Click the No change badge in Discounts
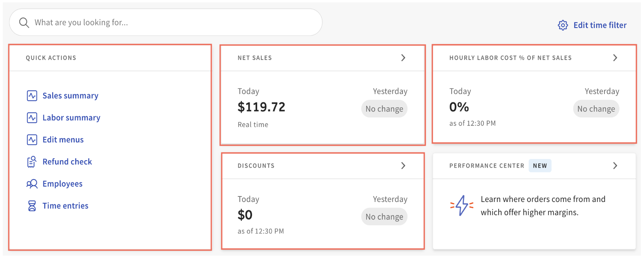Screen dimensions: 644x258 (x=384, y=217)
